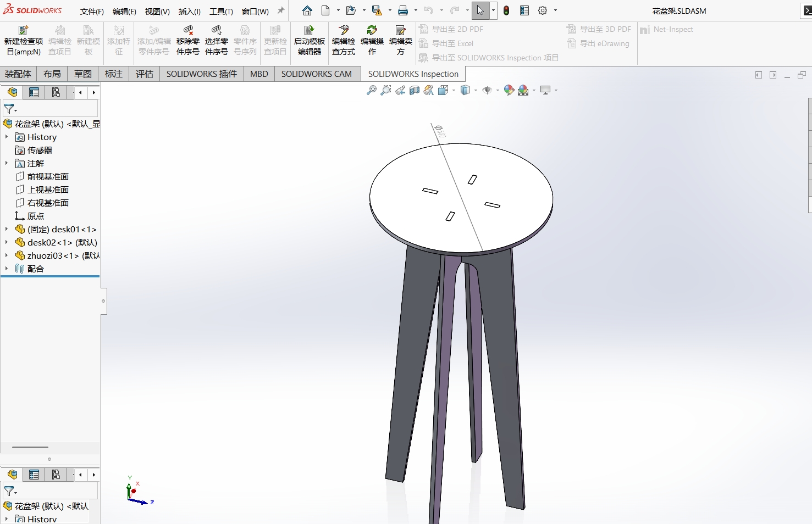Screen dimensions: 812x524
Task: Select ConfigurationManager tab icon in top panel
Action: pyautogui.click(x=56, y=92)
